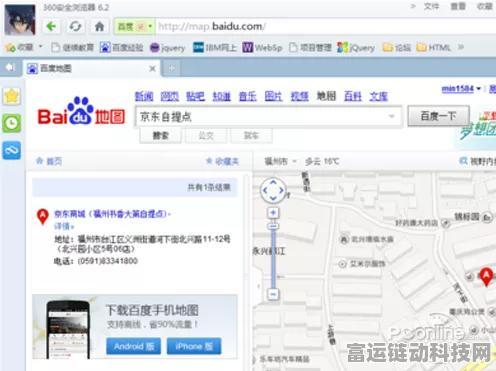The height and width of the screenshot is (371, 496).
Task: Close the Baidu Map tab
Action: coord(152,69)
